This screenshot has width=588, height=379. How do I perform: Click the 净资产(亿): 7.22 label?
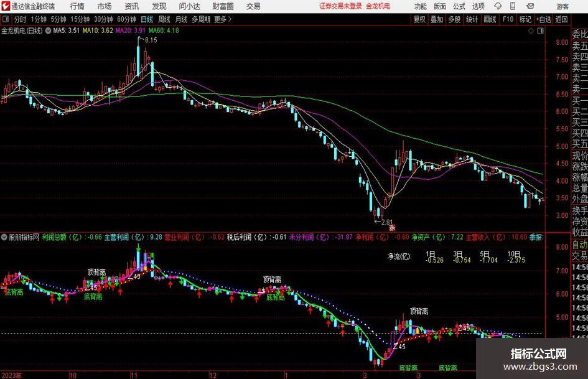(x=437, y=237)
